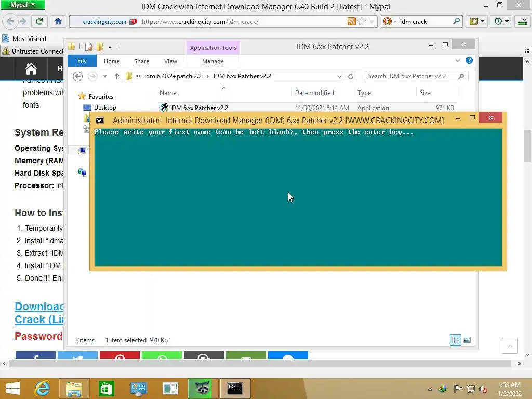Screen dimensions: 532x399
Task: Open the Windows Store taskbar icon
Action: point(106,389)
